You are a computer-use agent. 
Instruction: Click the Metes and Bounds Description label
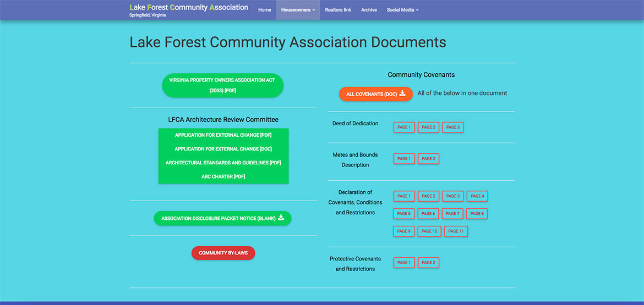(x=355, y=160)
